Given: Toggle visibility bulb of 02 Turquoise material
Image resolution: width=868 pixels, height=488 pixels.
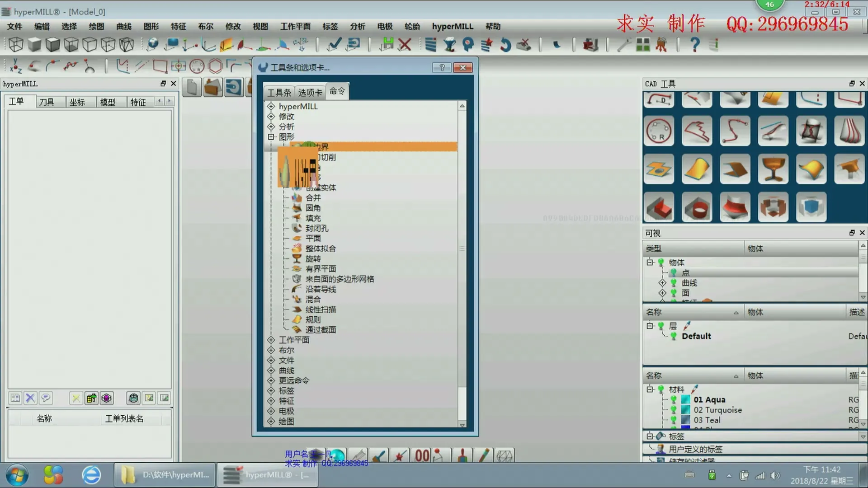Looking at the screenshot, I should (x=674, y=410).
